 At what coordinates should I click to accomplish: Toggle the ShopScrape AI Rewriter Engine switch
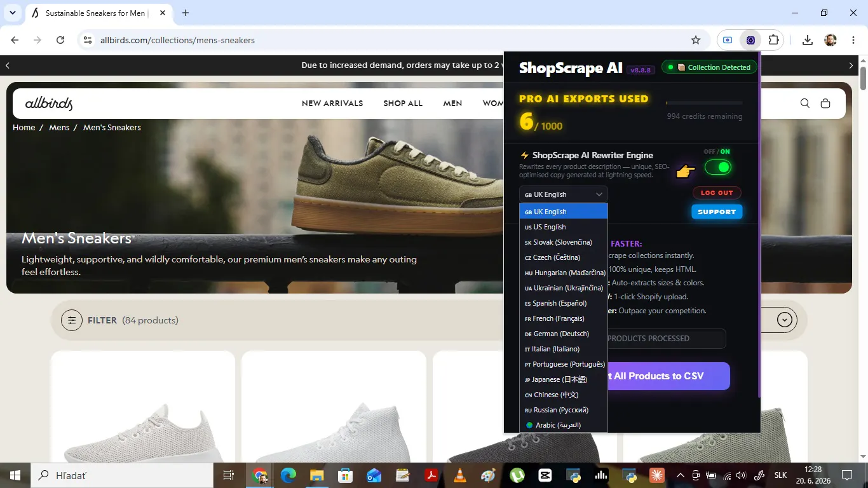(x=717, y=168)
